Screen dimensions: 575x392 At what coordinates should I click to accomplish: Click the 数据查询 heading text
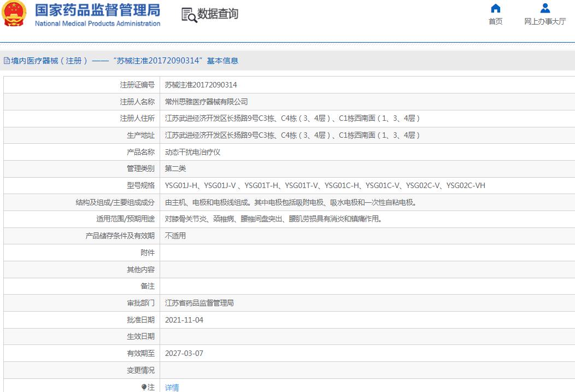click(218, 14)
